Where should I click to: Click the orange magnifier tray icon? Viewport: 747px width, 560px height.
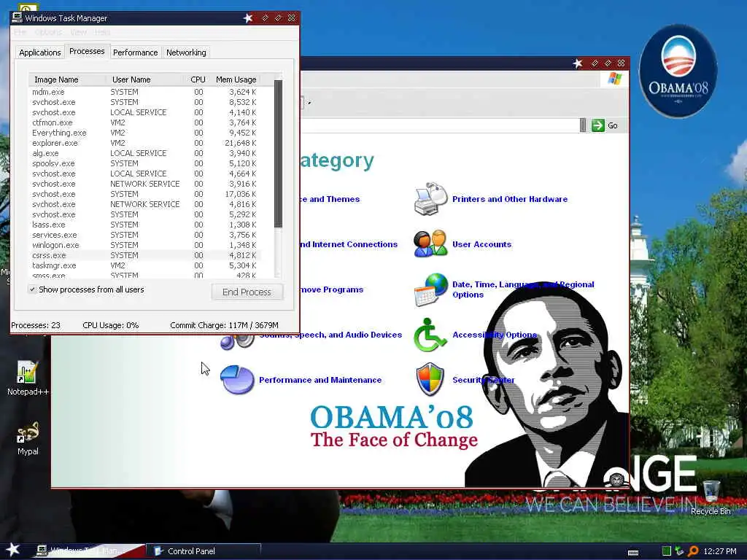click(693, 551)
